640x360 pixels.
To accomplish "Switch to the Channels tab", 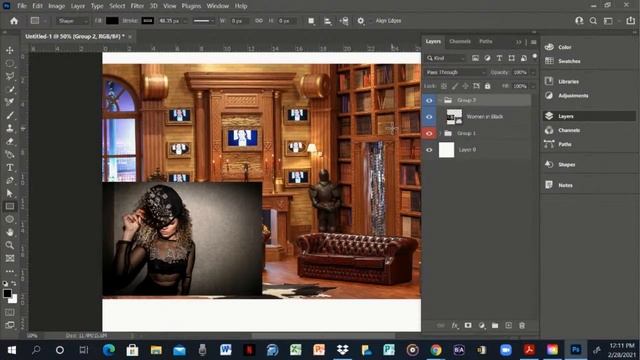I will coord(460,41).
